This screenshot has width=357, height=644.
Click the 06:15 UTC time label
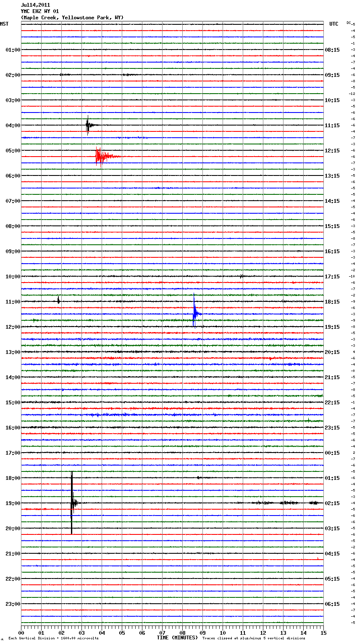pyautogui.click(x=332, y=604)
